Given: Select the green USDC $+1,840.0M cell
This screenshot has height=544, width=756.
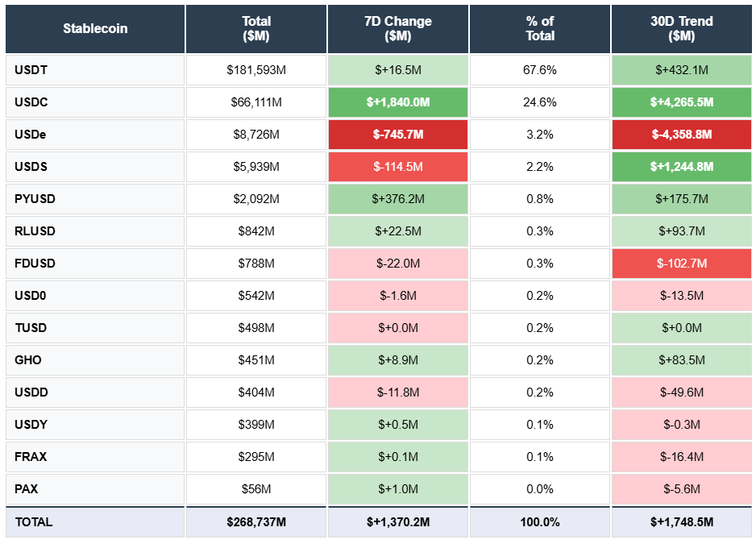Looking at the screenshot, I should pyautogui.click(x=398, y=102).
